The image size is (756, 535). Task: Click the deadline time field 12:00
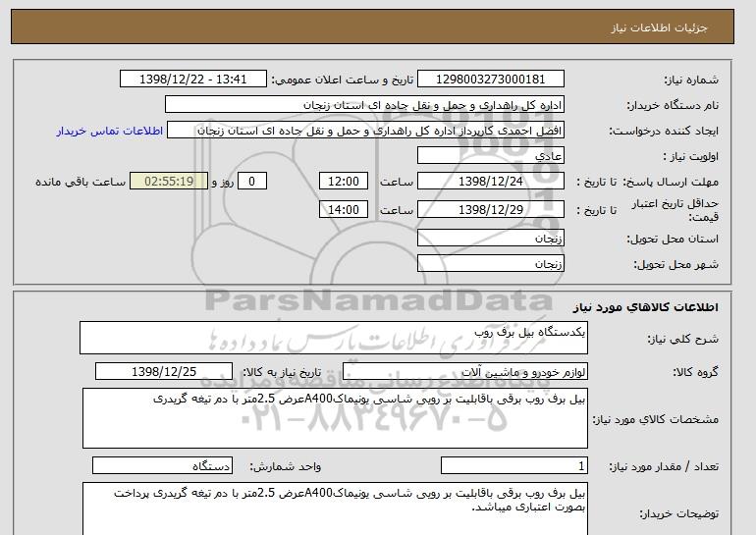pos(344,182)
